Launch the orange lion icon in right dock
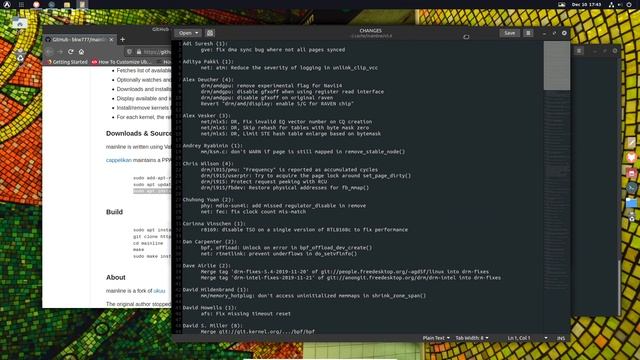The height and width of the screenshot is (360, 640). point(631,157)
